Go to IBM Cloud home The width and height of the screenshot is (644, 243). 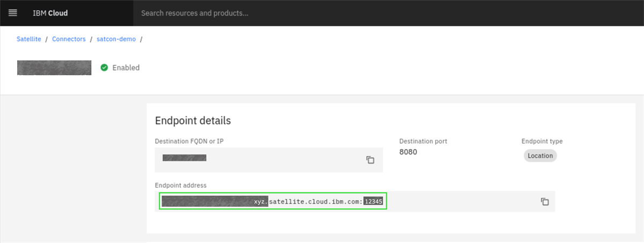50,13
